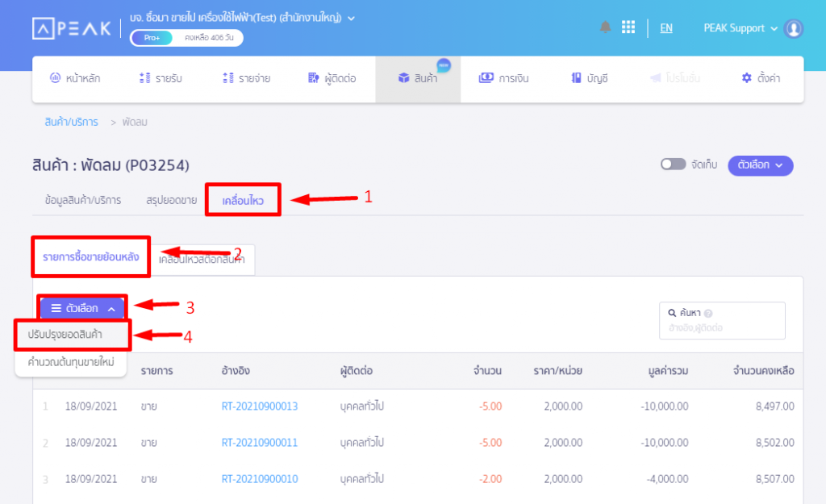Image resolution: width=826 pixels, height=504 pixels.
Task: Click product title พัดลม (P03254)
Action: (x=111, y=165)
